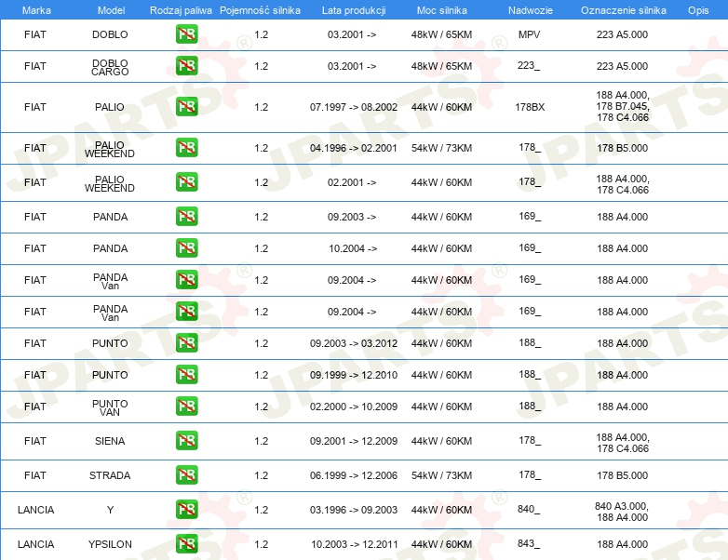Click fuel icon in PUNTO 09.1999 -> 12.2010 row

point(186,374)
